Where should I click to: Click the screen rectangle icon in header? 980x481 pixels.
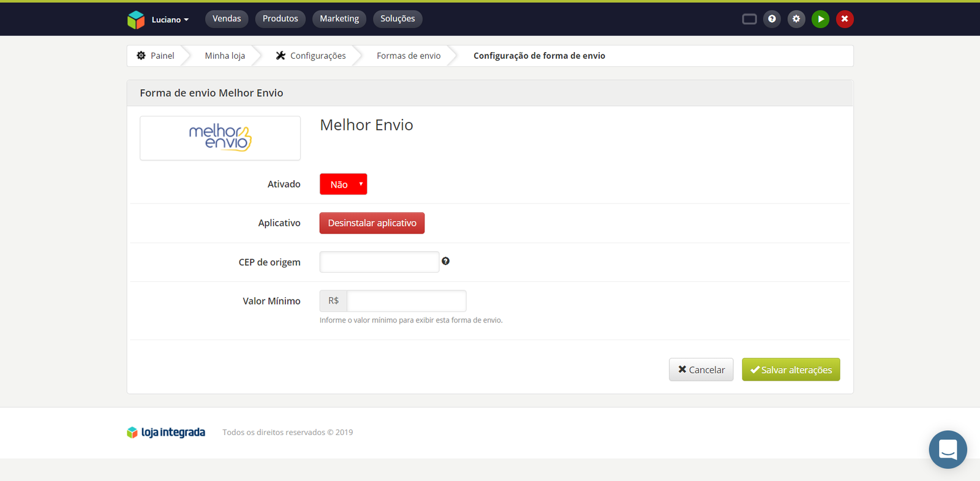pos(749,19)
